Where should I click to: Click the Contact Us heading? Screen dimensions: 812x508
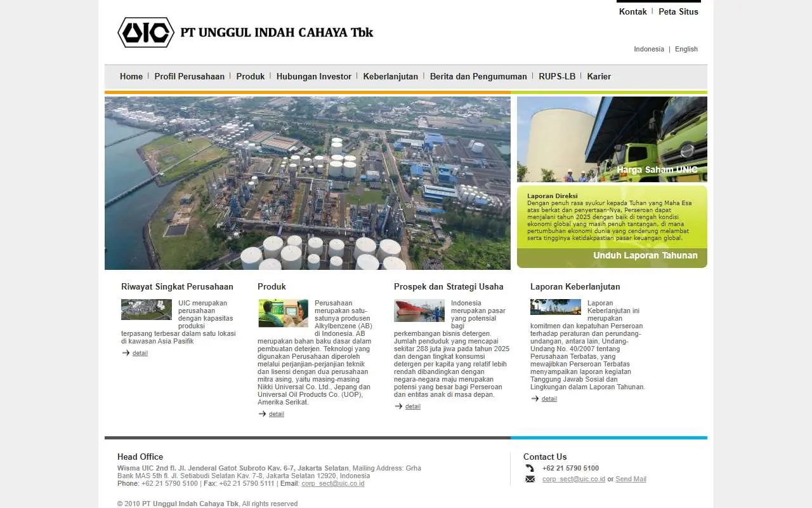(x=545, y=457)
